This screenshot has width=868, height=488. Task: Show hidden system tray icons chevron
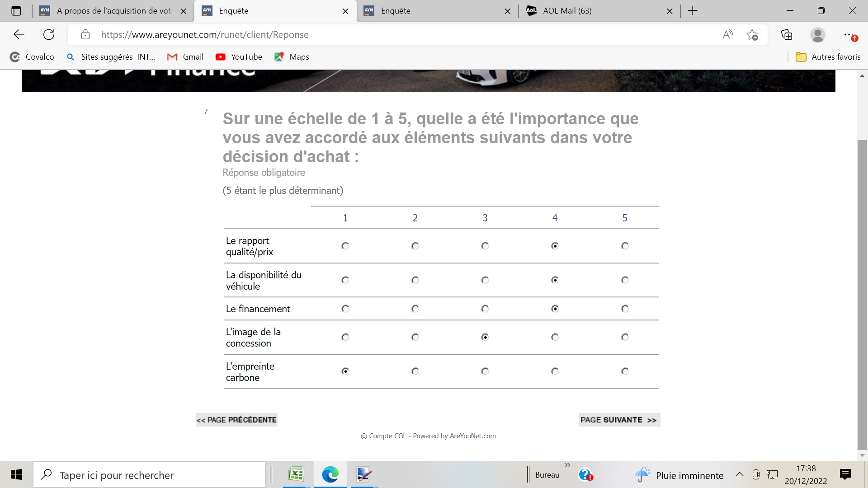740,474
